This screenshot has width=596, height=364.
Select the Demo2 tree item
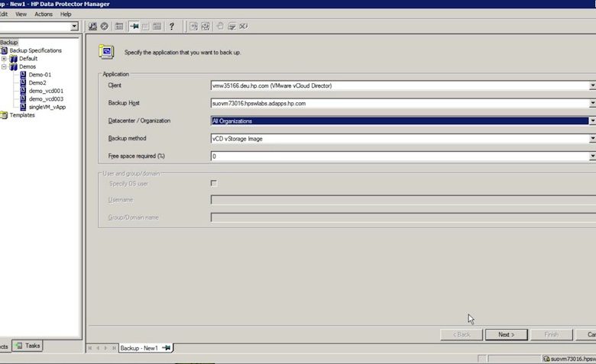tap(37, 82)
